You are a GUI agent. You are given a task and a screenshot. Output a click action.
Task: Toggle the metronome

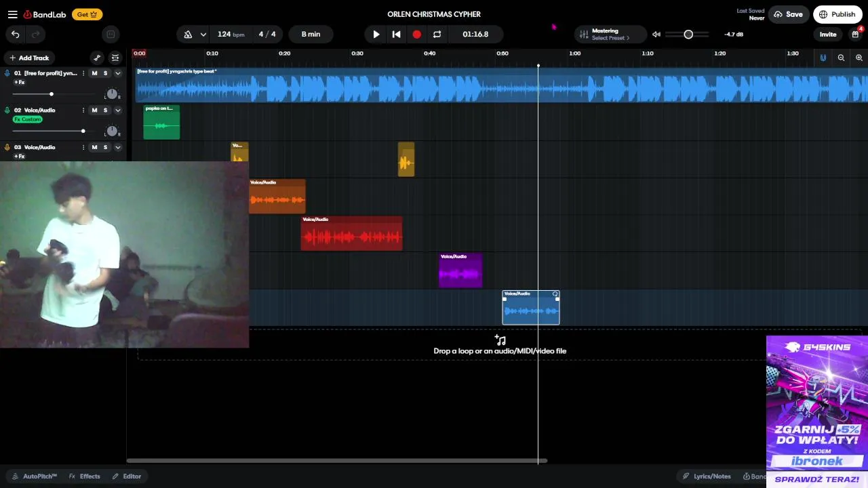188,34
